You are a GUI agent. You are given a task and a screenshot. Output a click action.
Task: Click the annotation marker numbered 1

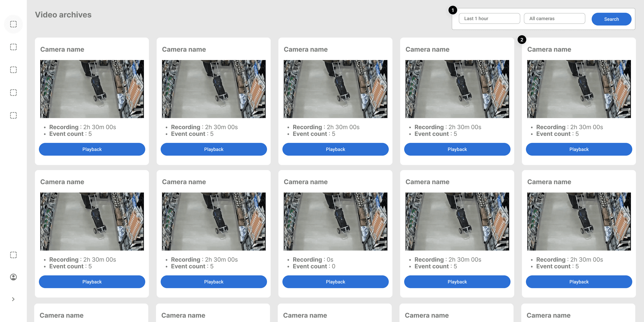(453, 10)
